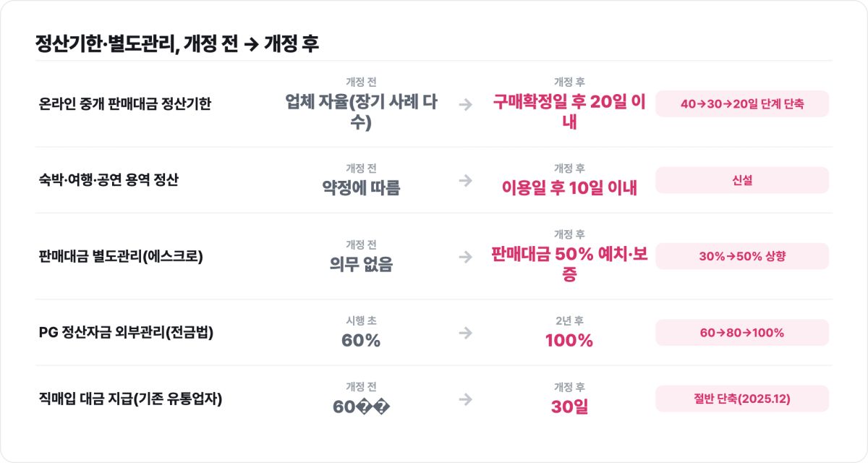Click the 60→80→100% badge
Image resolution: width=868 pixels, height=463 pixels.
coord(742,332)
